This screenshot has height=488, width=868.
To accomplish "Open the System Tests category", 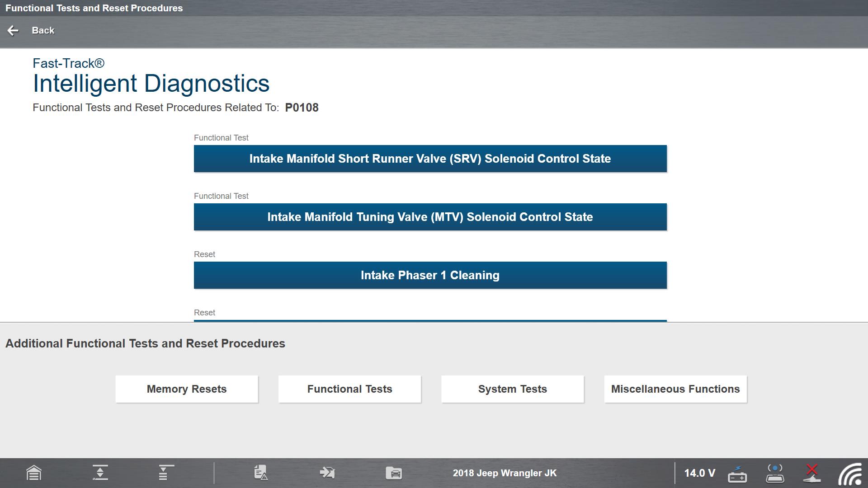I will 513,389.
